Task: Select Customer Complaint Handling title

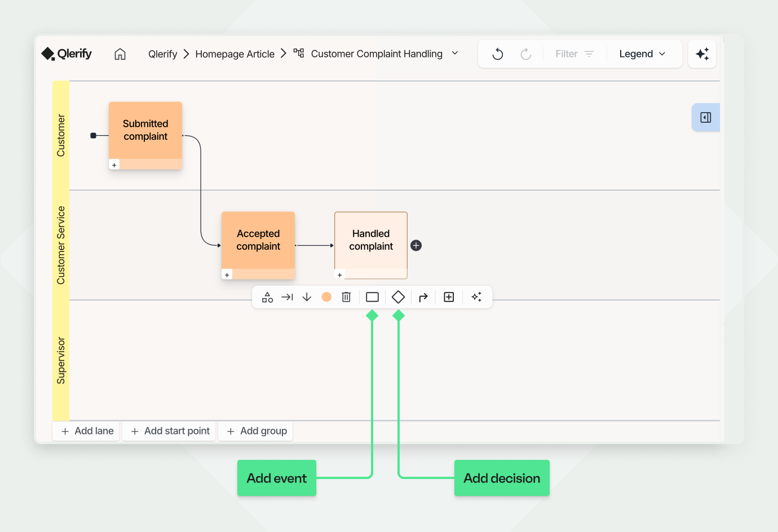Action: [377, 54]
